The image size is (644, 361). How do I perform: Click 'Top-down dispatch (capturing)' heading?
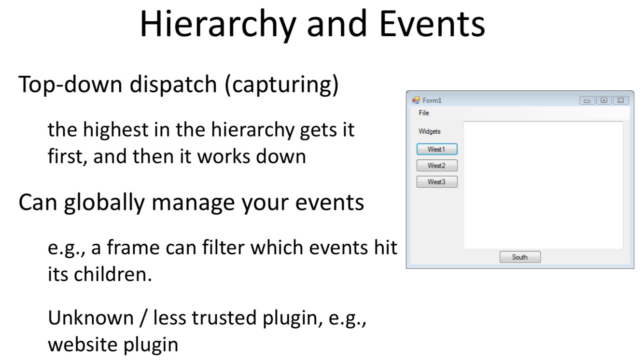179,85
